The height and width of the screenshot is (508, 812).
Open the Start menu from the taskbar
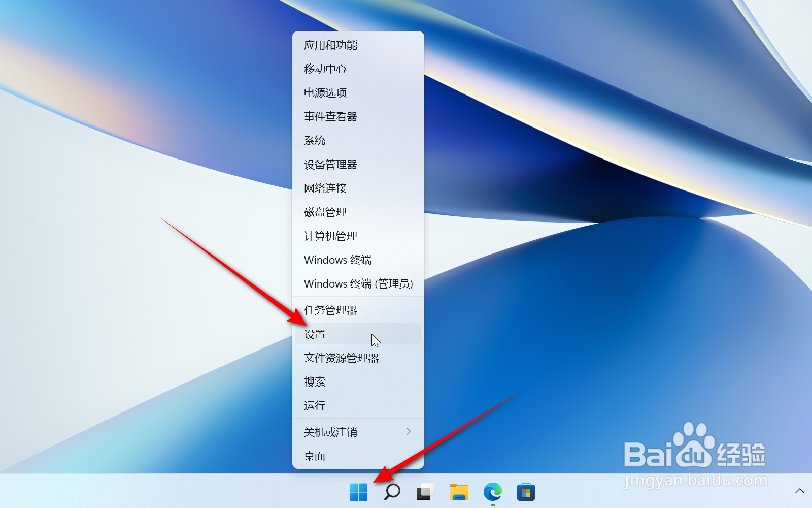(x=358, y=492)
